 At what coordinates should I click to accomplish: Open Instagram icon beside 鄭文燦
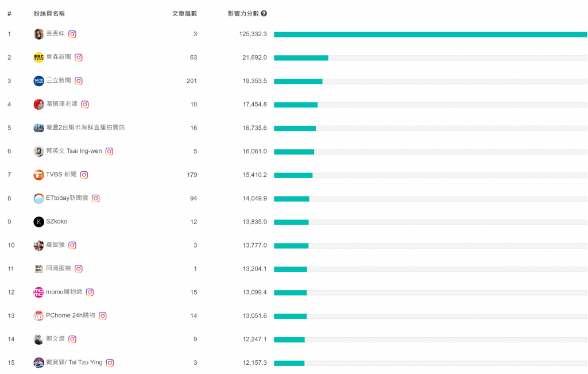(x=72, y=340)
